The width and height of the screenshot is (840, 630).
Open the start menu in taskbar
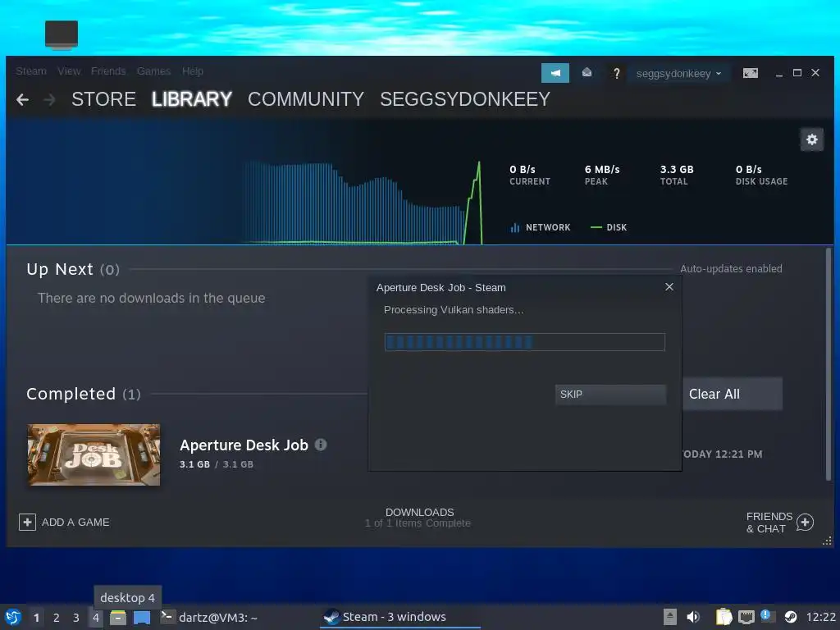[13, 617]
